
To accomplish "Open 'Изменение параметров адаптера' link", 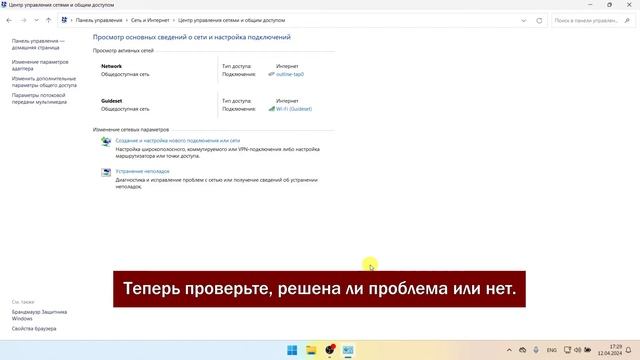I will 40,65.
